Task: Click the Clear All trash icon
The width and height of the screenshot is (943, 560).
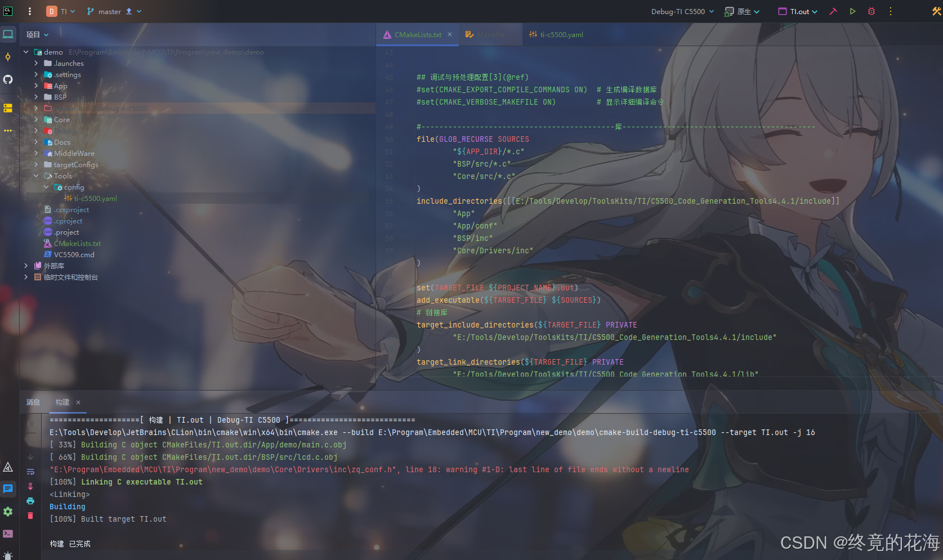Action: coord(30,516)
